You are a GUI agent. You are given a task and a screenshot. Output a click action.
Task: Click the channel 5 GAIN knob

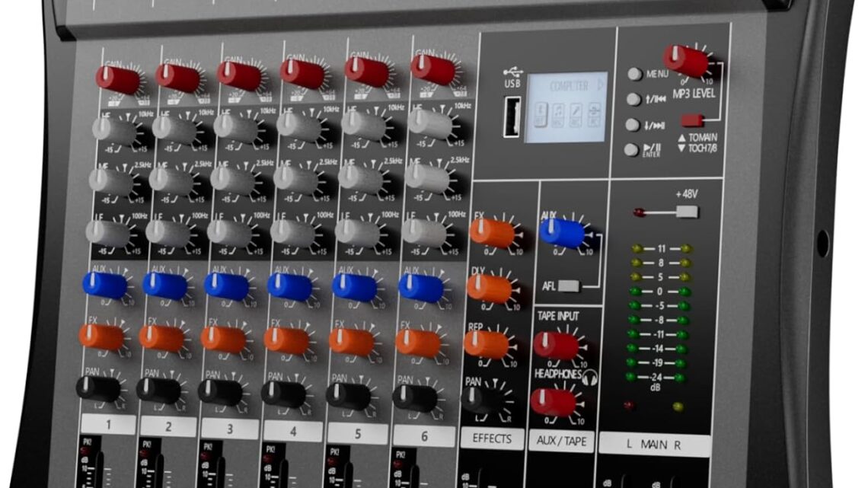tap(366, 72)
